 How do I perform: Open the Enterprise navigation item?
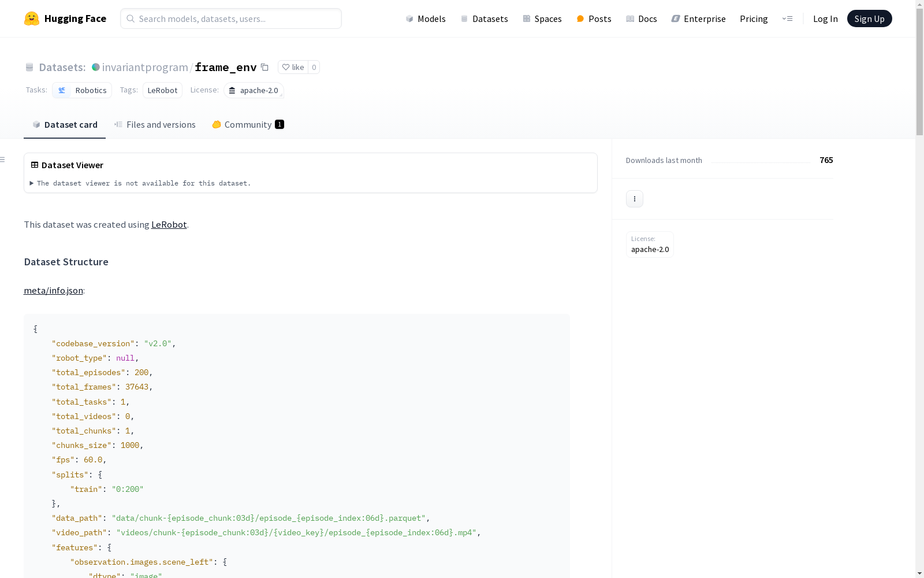click(x=698, y=18)
